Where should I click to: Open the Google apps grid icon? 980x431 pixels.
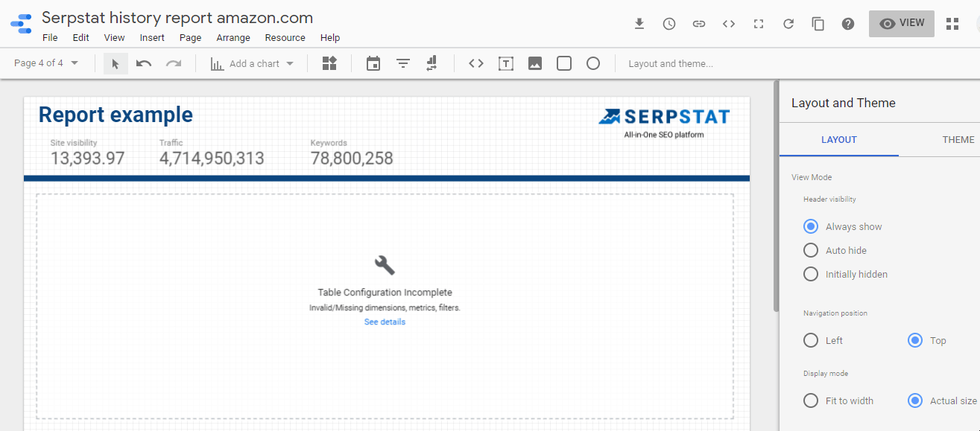(952, 24)
